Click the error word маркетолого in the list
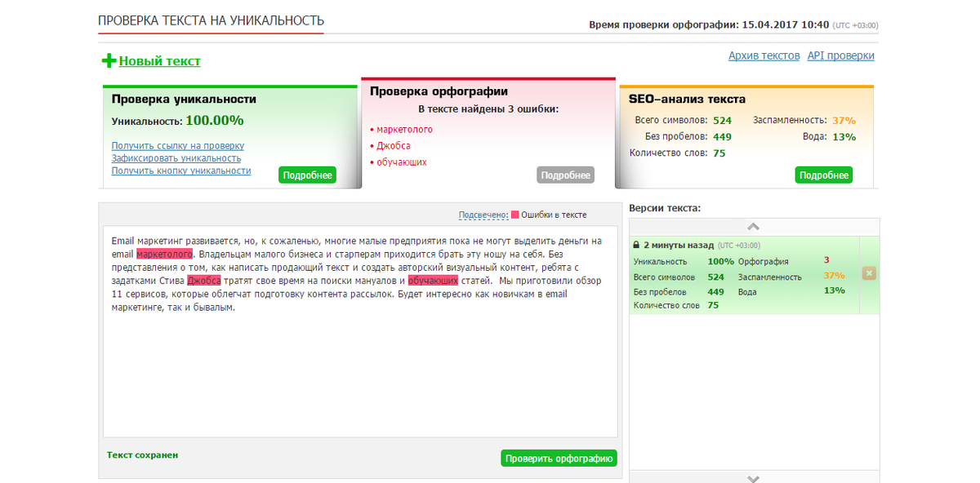Screen dimensions: 980x483 pos(404,130)
